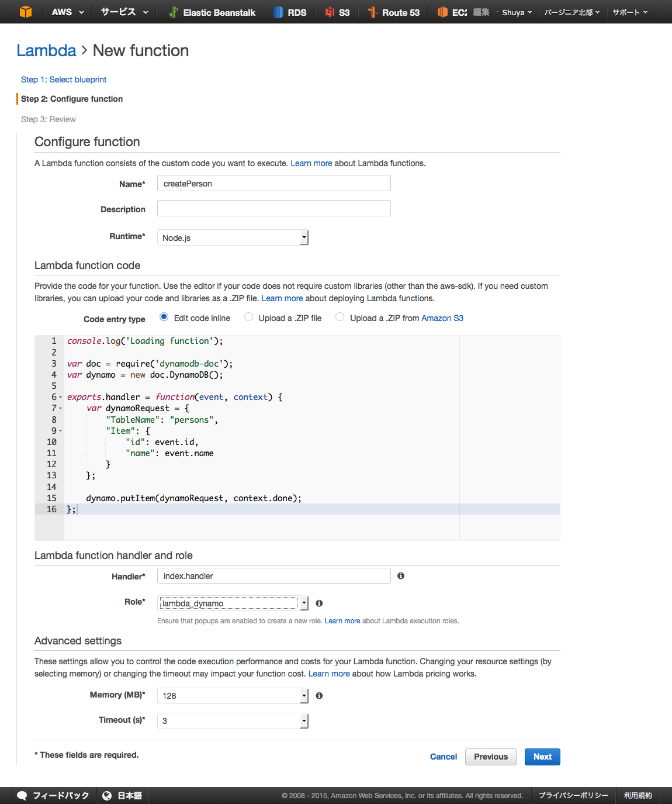Screen dimensions: 672x804
Task: Click the info icon beside Role dropdown
Action: point(319,603)
